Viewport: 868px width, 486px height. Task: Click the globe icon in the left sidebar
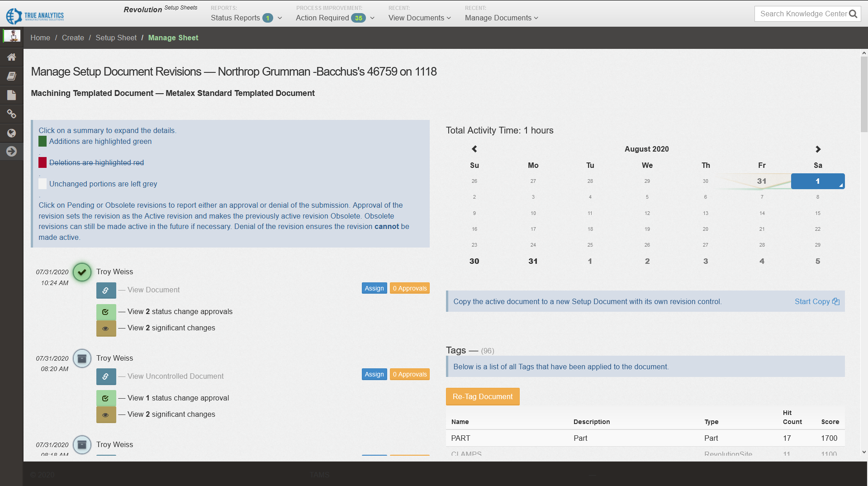[11, 133]
